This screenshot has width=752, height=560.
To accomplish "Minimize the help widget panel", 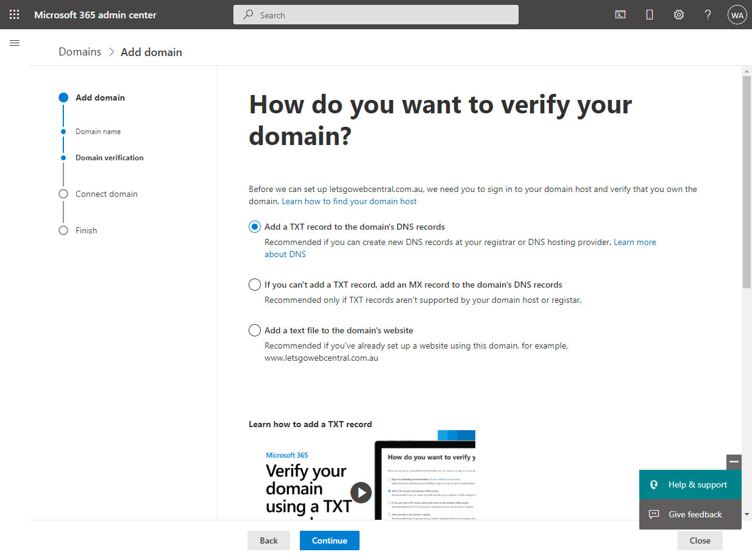I will [734, 462].
